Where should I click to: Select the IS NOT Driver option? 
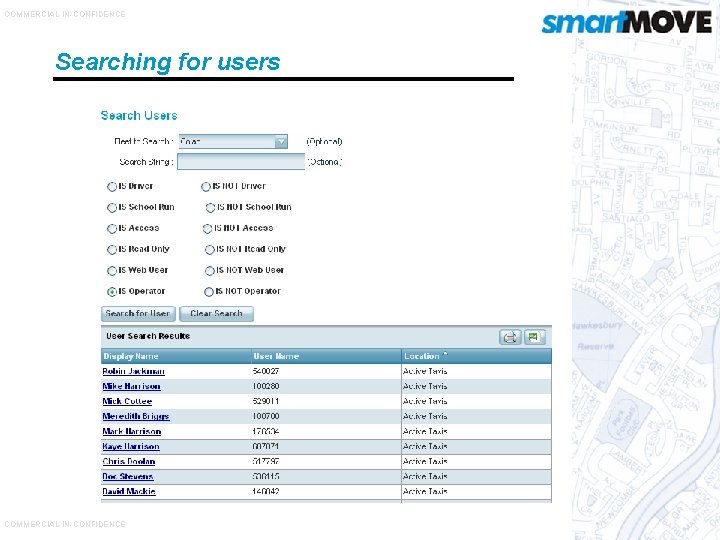point(206,186)
